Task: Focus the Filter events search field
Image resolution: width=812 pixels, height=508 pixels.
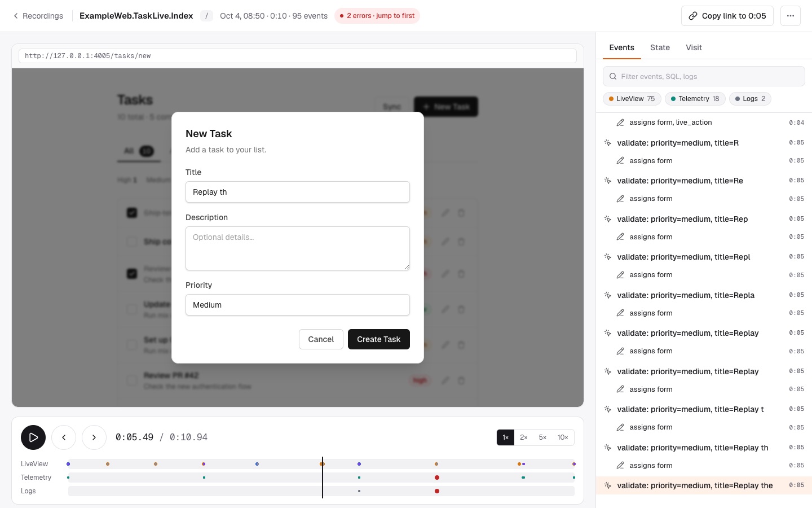Action: 704,76
